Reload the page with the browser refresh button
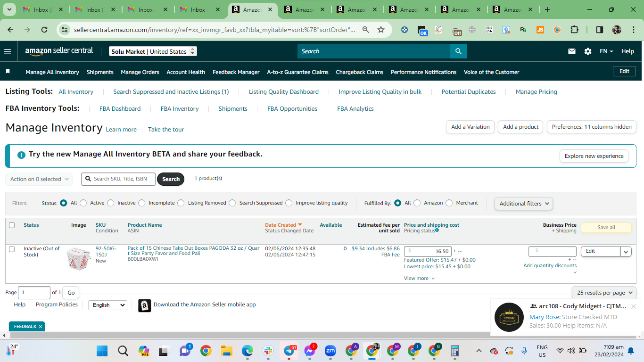 [x=44, y=30]
